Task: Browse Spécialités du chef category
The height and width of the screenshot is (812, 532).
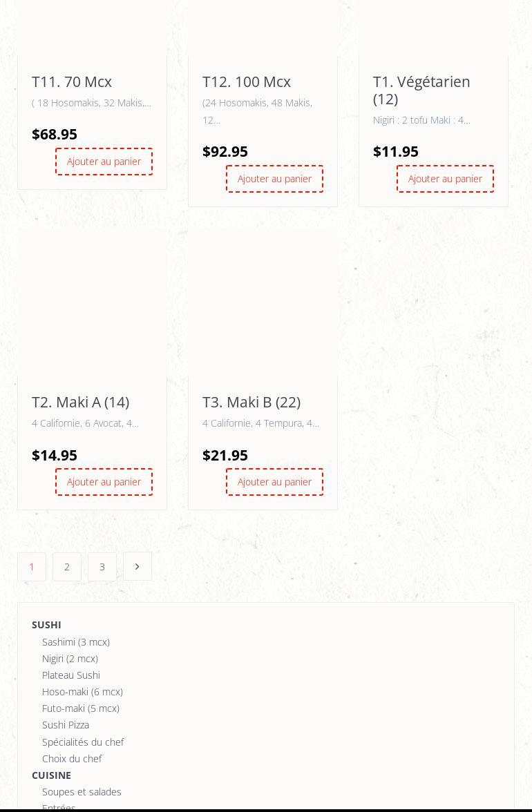Action: pos(83,742)
